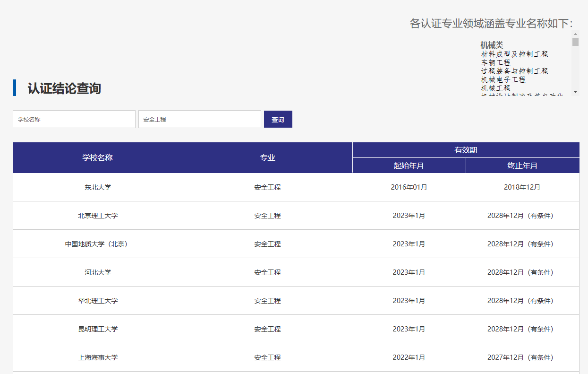Select 车辆工程 in the major list
The height and width of the screenshot is (374, 588).
[496, 62]
